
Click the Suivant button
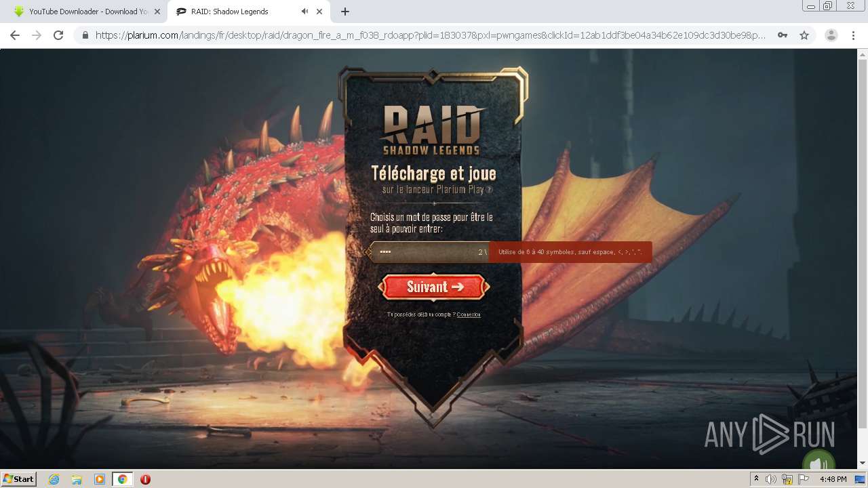(434, 287)
